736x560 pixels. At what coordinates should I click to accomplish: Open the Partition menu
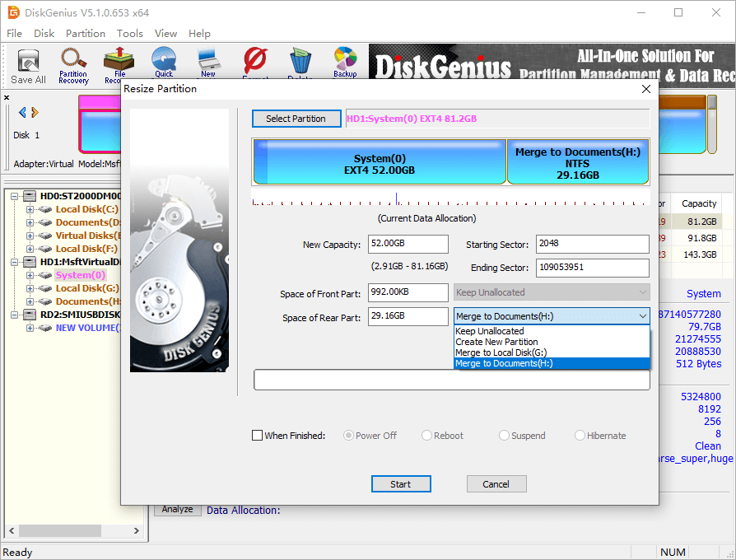(x=86, y=34)
